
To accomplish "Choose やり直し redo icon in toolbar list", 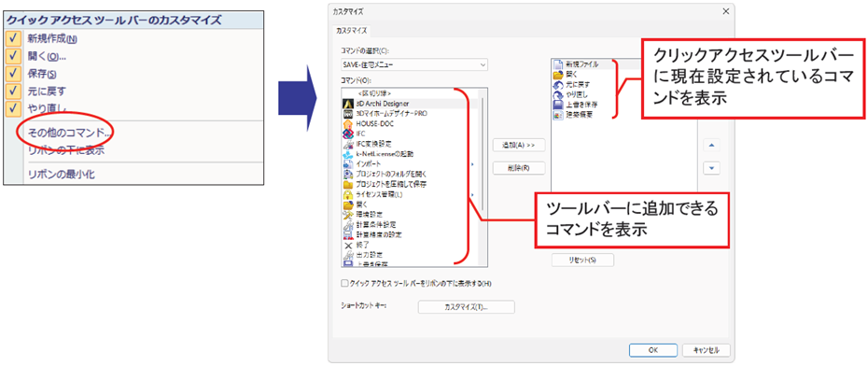I will [557, 94].
